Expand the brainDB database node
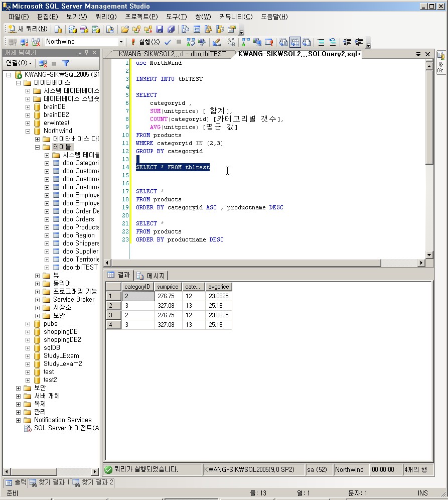Image resolution: width=448 pixels, height=500 pixels. [x=28, y=107]
